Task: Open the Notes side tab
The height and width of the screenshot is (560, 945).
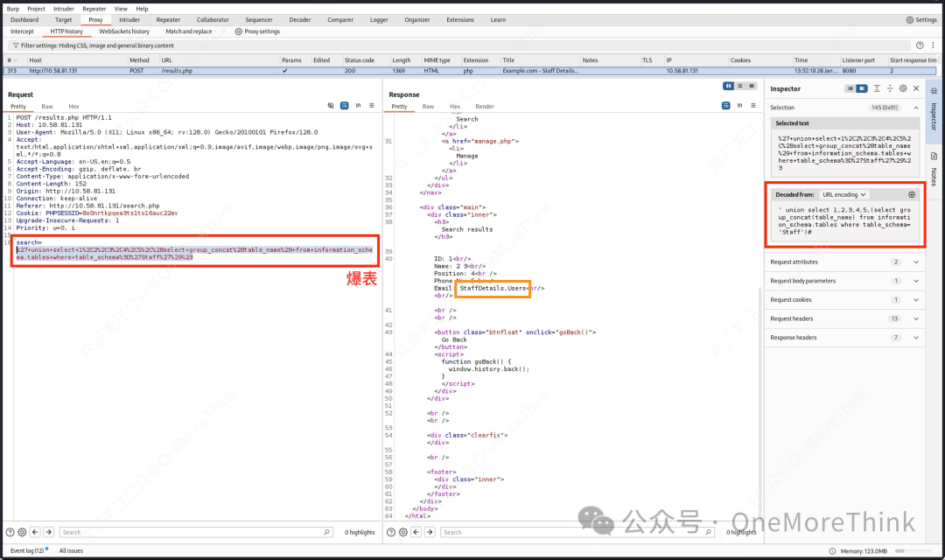Action: click(934, 170)
